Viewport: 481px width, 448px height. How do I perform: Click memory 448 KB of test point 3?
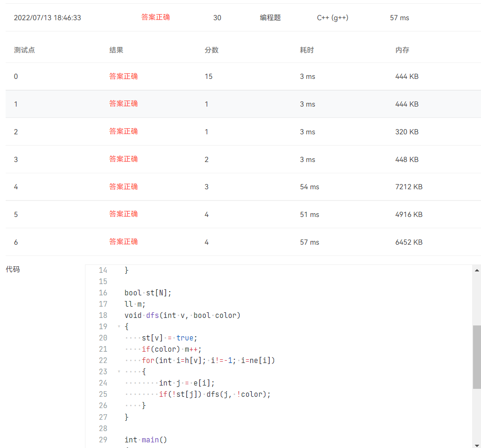(x=407, y=160)
